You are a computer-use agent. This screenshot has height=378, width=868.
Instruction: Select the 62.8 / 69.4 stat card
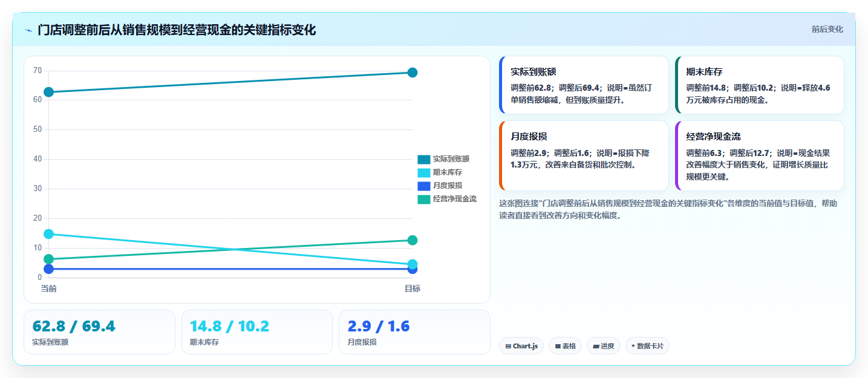pyautogui.click(x=99, y=332)
